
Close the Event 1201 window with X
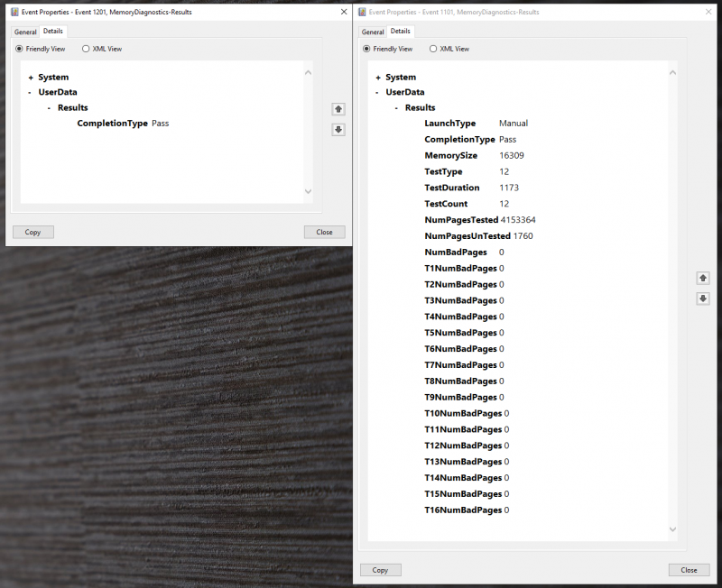point(343,12)
